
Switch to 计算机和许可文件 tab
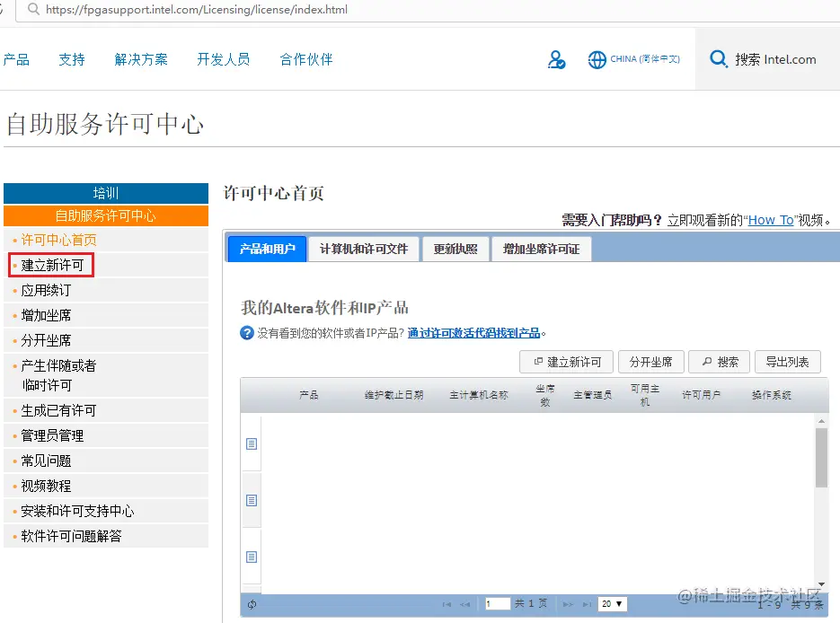point(364,249)
